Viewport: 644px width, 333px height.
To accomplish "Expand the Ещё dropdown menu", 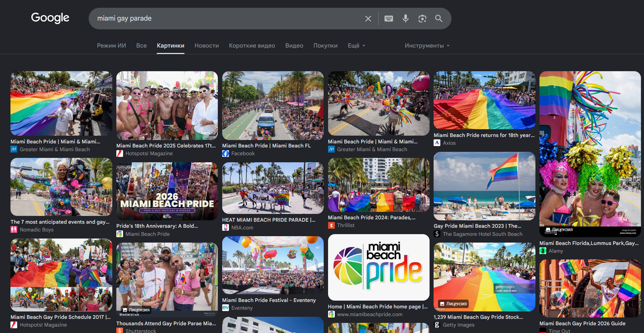I will [356, 46].
